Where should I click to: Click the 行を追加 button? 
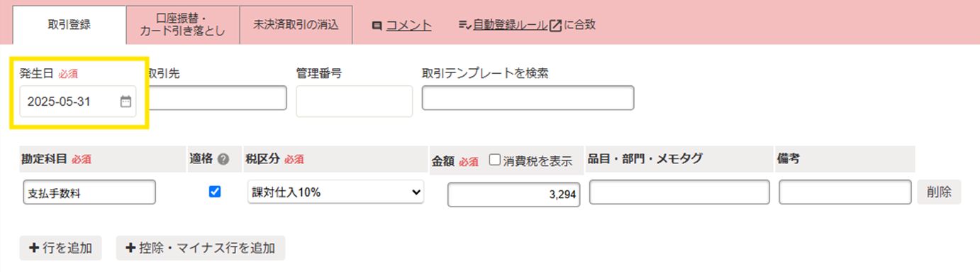60,248
